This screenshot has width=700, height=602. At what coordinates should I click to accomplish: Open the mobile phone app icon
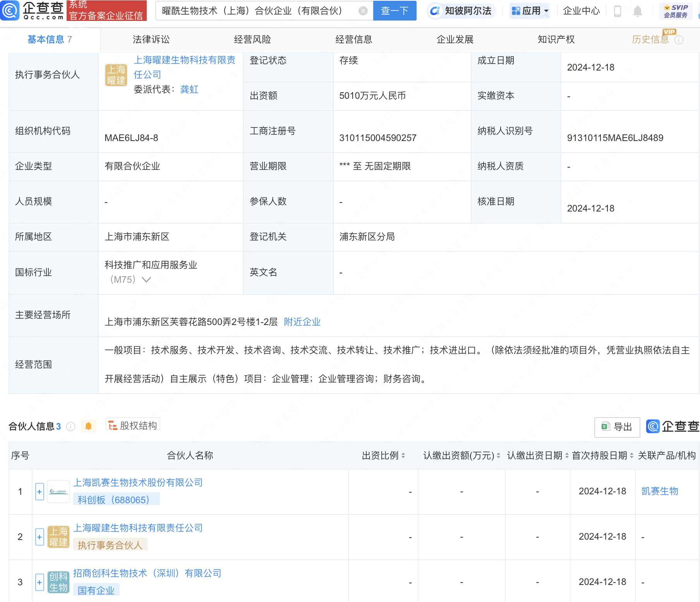[618, 11]
